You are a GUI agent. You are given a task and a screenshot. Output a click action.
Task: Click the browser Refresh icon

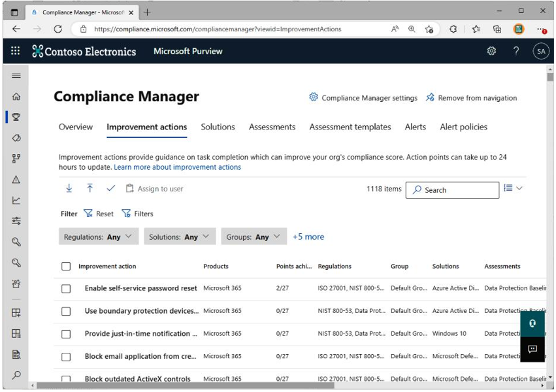tap(57, 29)
